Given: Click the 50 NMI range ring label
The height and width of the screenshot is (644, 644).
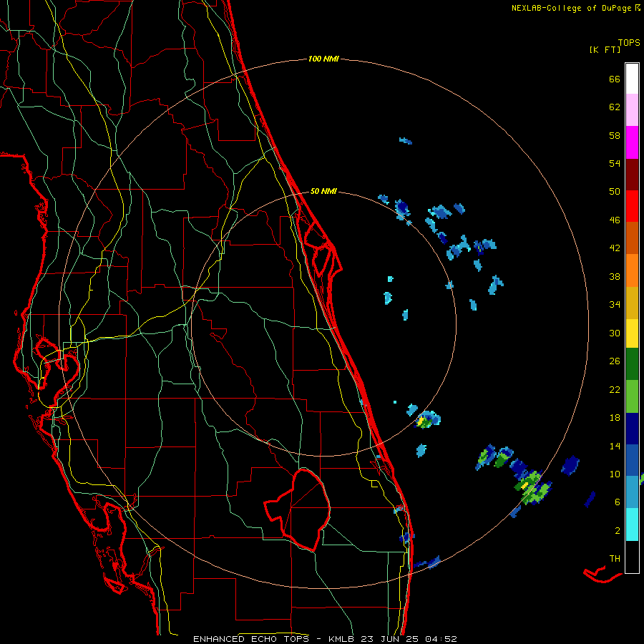Looking at the screenshot, I should point(323,191).
